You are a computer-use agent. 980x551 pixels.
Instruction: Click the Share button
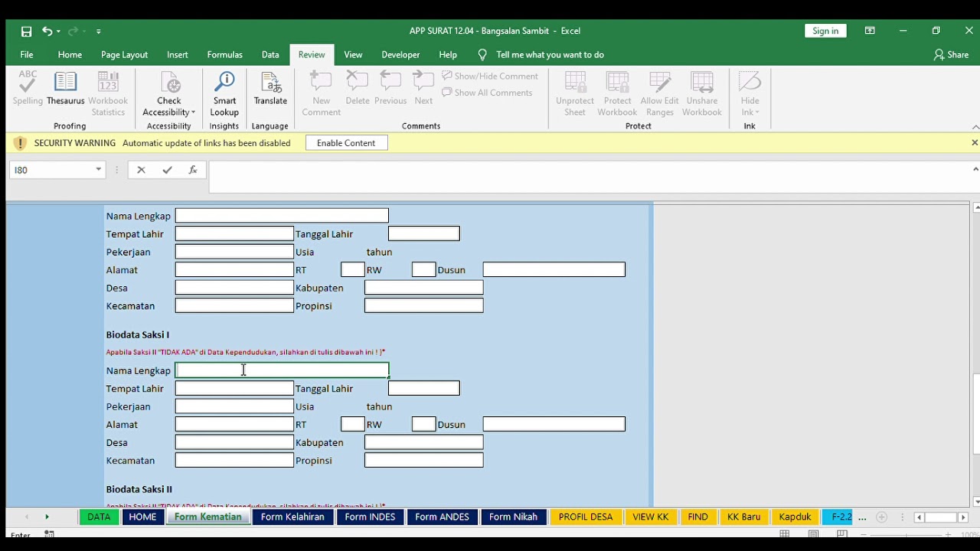coord(951,54)
